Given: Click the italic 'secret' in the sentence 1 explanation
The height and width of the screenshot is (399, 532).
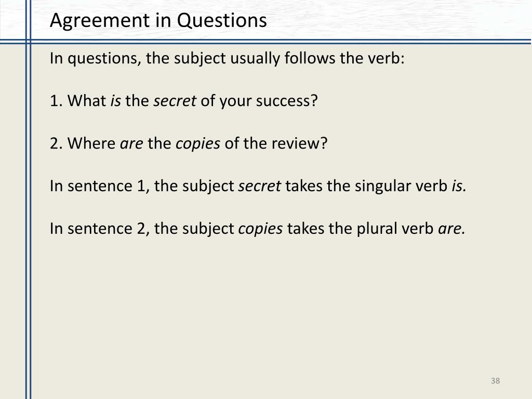Looking at the screenshot, I should click(260, 187).
